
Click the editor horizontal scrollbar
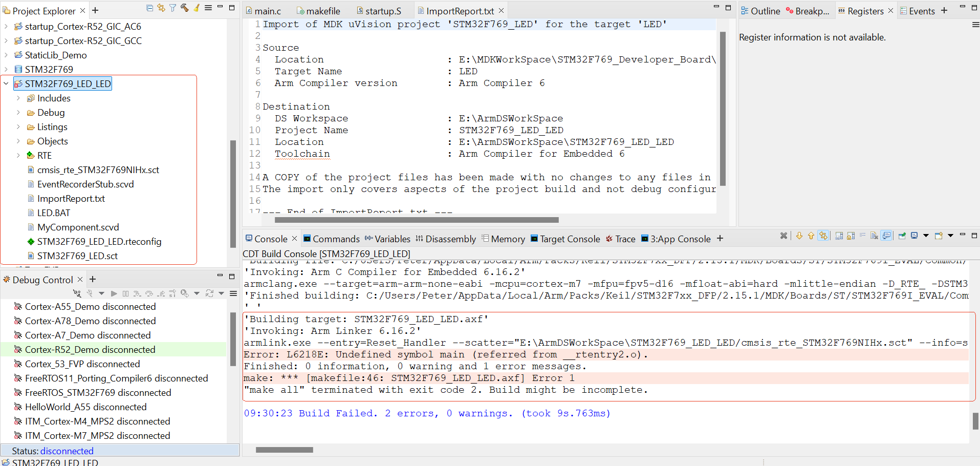pos(416,220)
